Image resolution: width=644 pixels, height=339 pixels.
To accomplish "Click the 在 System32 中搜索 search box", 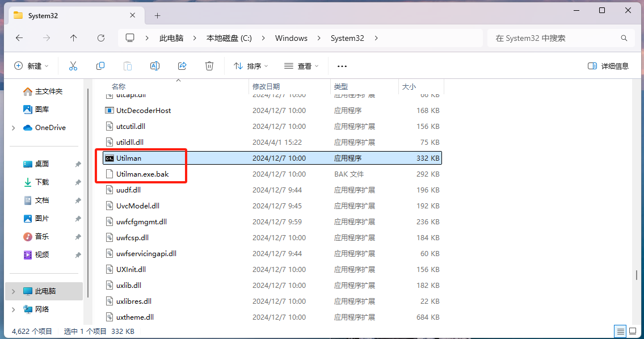I will coord(561,38).
